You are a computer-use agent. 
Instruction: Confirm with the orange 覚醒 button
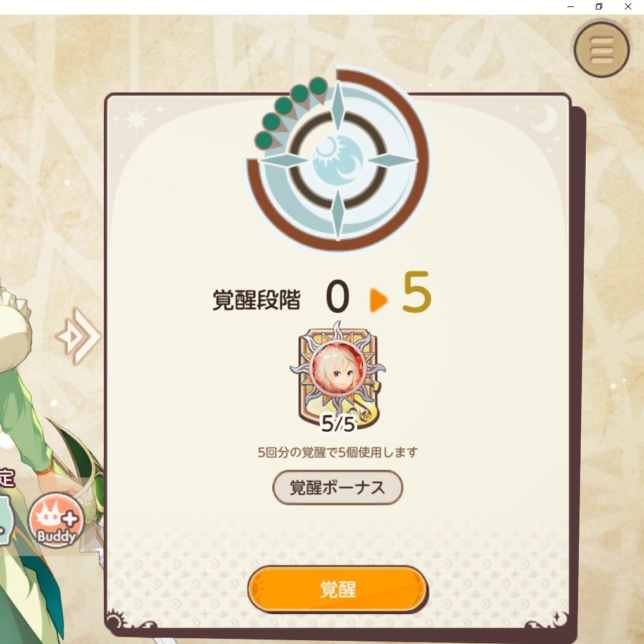click(338, 590)
